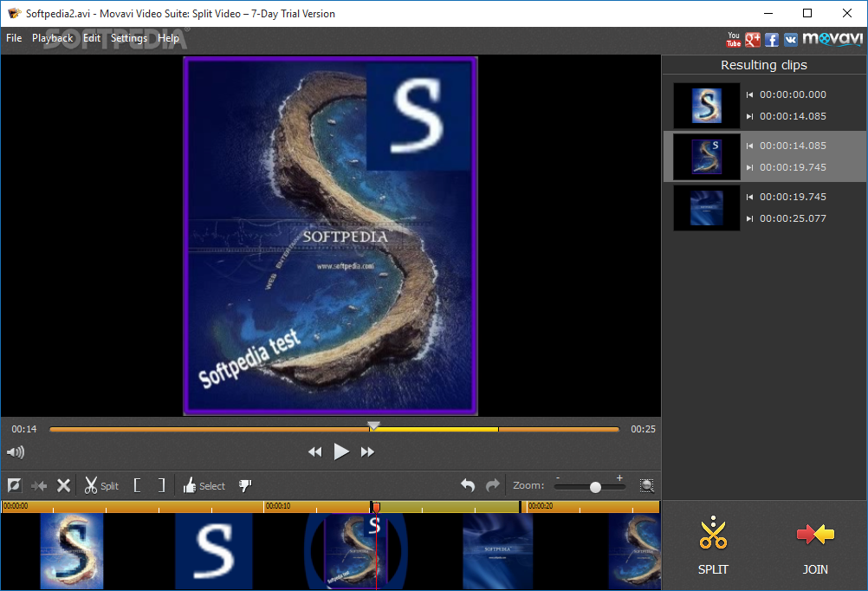Click the 00:14 current time label
The height and width of the screenshot is (591, 868).
23,429
